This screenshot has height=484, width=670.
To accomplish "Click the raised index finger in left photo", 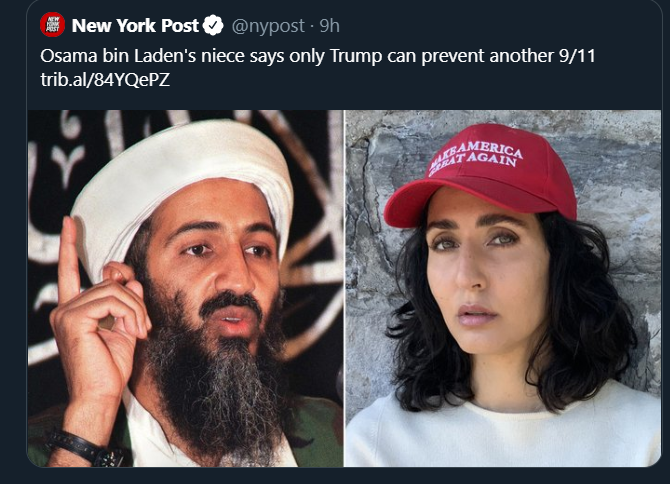I will click(69, 254).
